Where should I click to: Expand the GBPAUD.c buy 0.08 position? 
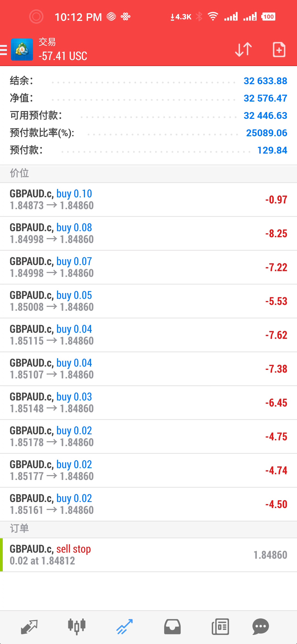[x=148, y=233]
